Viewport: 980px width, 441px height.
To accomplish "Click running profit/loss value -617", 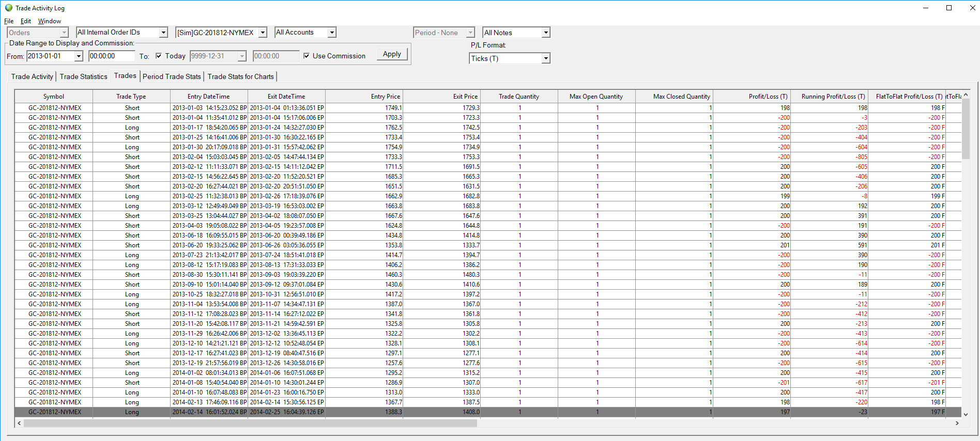I will point(829,383).
